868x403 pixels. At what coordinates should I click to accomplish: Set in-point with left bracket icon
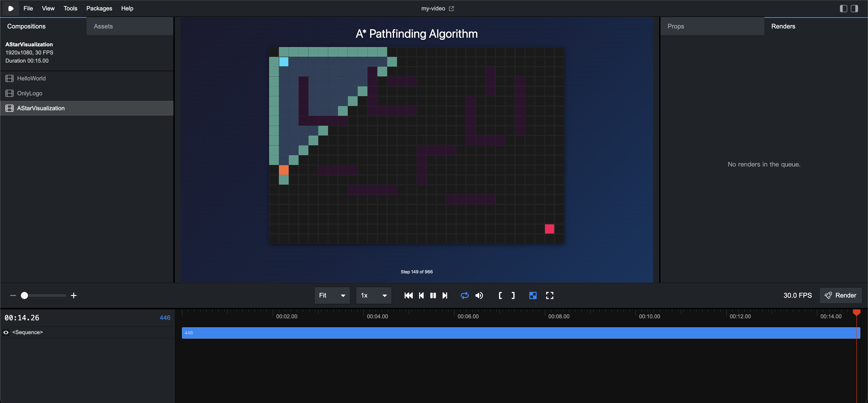click(x=500, y=295)
